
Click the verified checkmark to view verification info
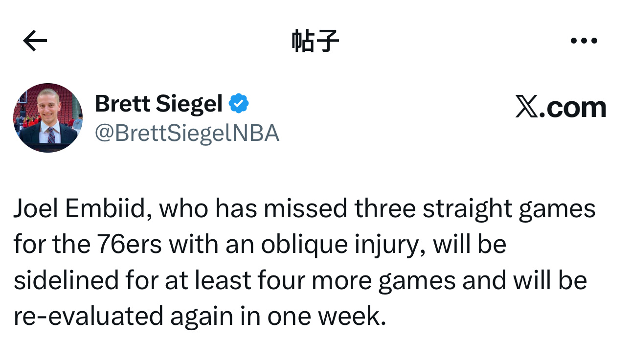[x=240, y=103]
